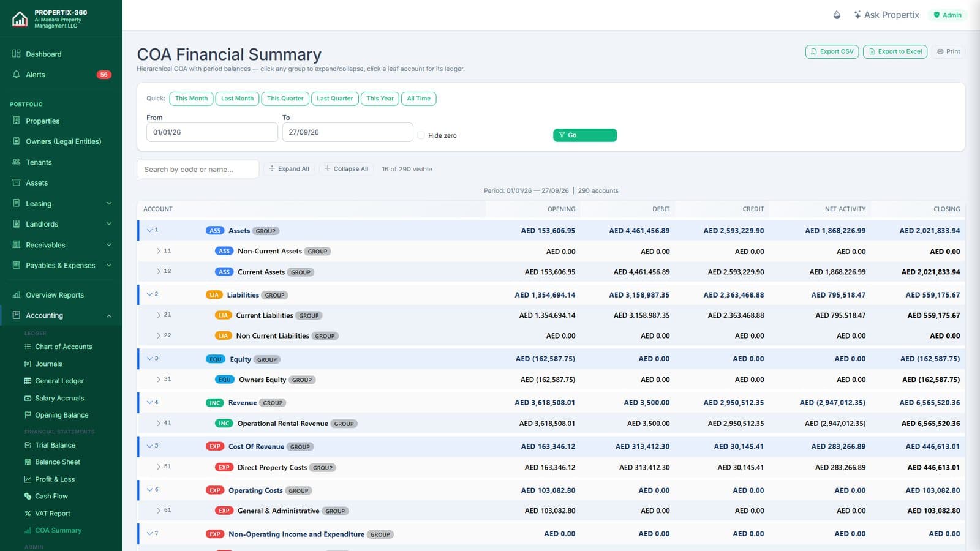Expand the Receivables sidebar menu

(109, 245)
